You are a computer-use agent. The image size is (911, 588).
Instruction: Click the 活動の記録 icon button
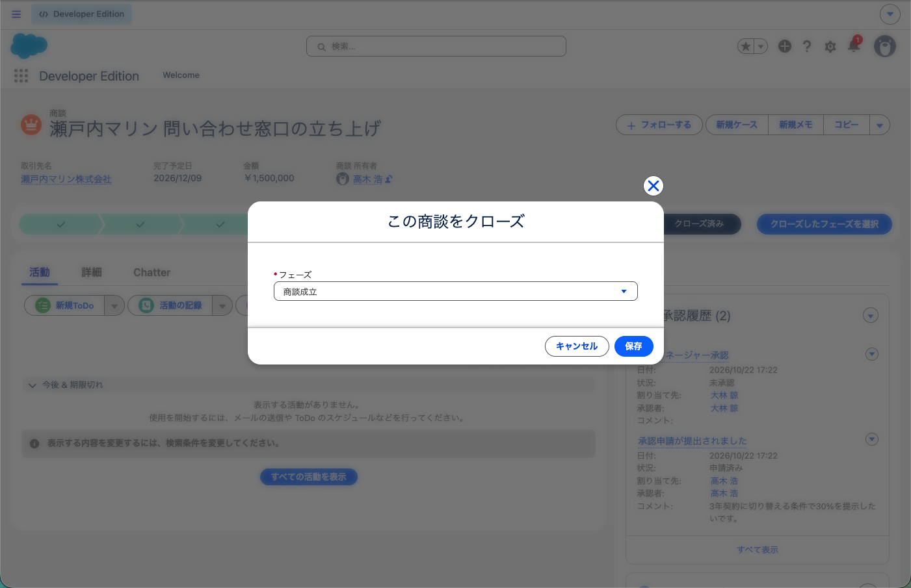pos(170,305)
